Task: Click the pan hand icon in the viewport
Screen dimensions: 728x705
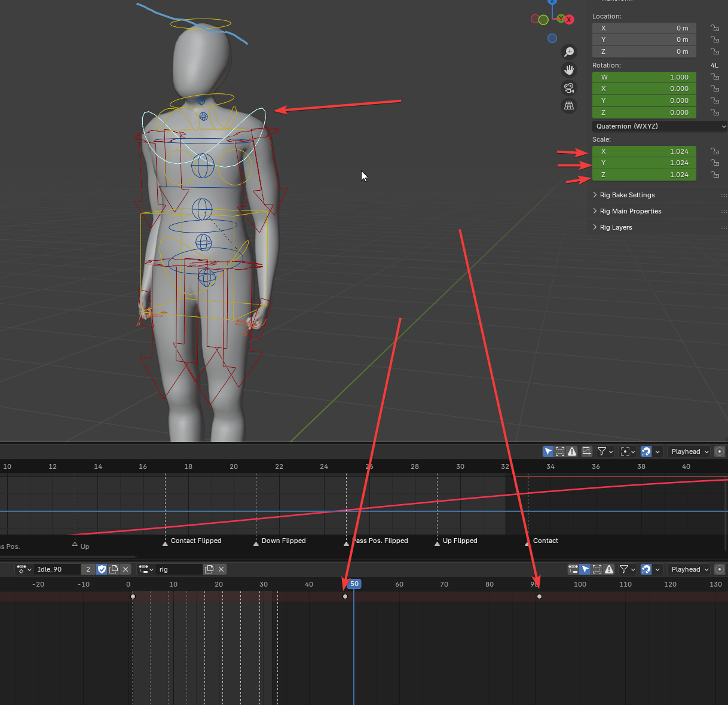Action: point(569,70)
